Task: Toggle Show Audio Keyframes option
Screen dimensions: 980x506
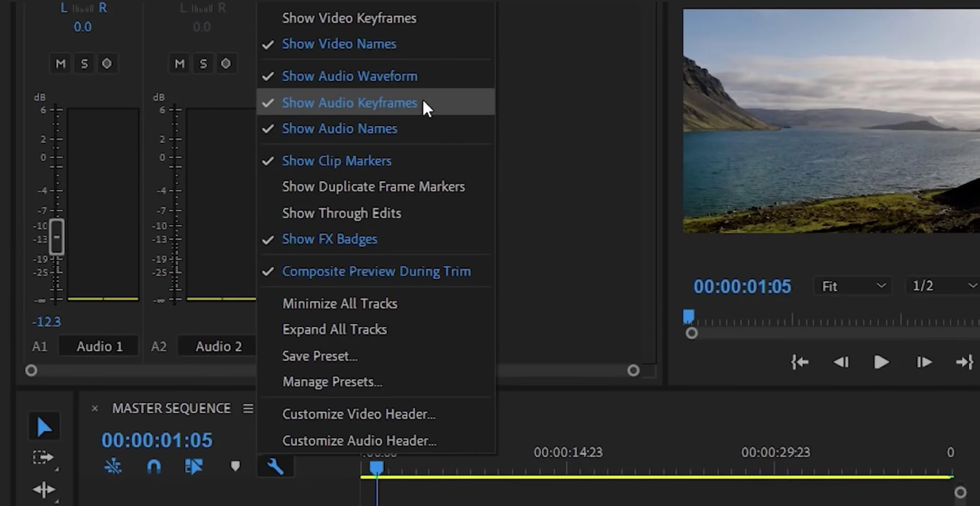Action: pos(349,103)
